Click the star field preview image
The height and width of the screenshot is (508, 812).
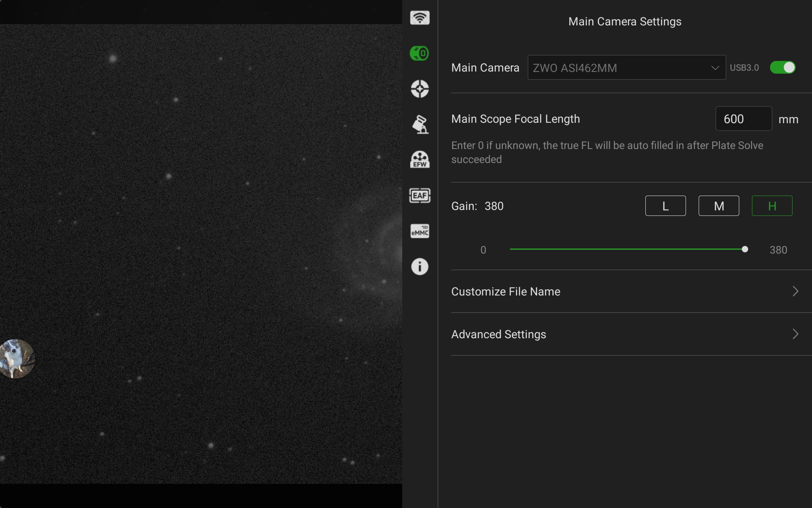(x=201, y=254)
